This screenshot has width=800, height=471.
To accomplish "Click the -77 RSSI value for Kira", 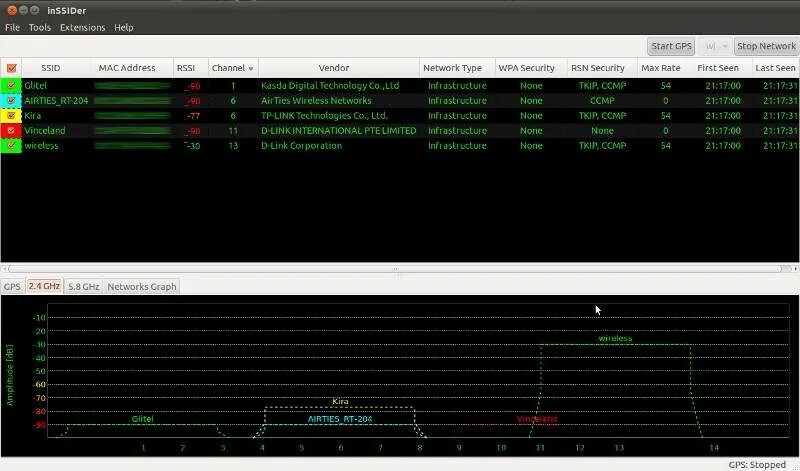I will [193, 116].
